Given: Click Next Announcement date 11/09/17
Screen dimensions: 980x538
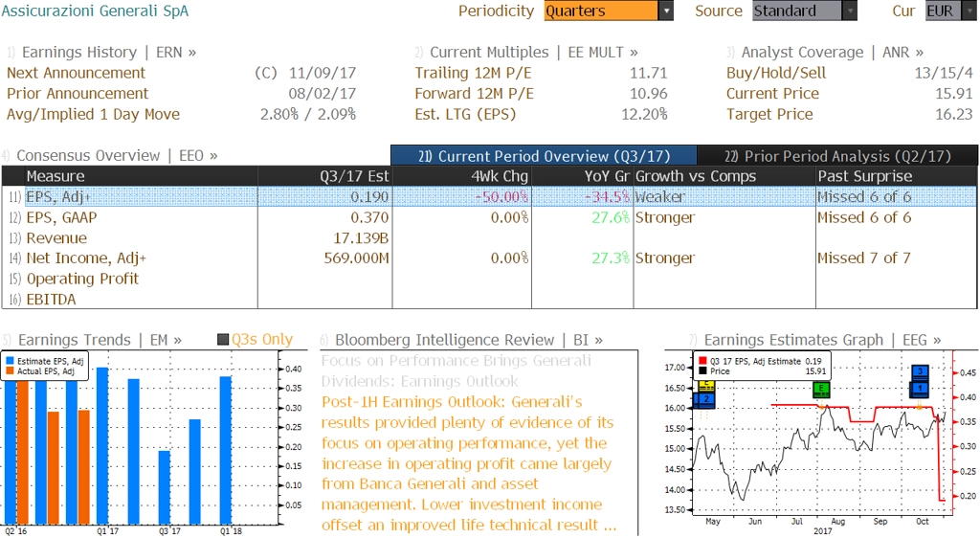Looking at the screenshot, I should coord(322,73).
